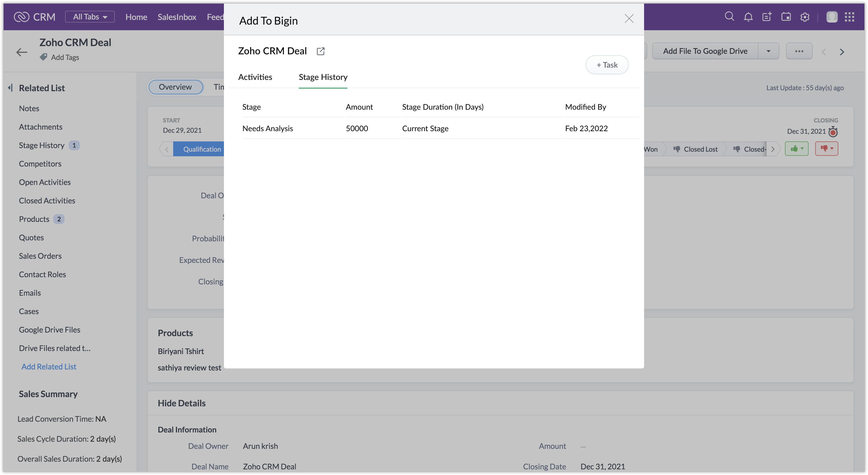Go back using the left arrow

(22, 52)
